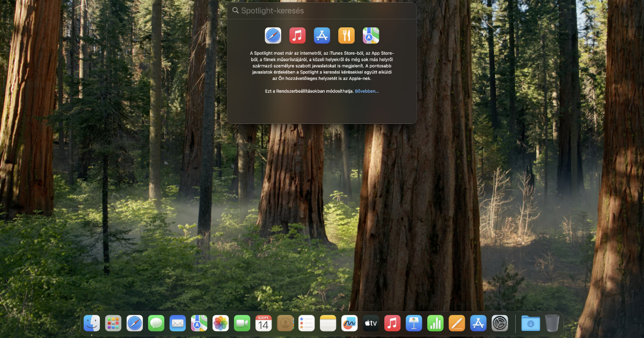Open Messages from the Dock
Viewport: 644px width, 338px height.
(x=156, y=323)
